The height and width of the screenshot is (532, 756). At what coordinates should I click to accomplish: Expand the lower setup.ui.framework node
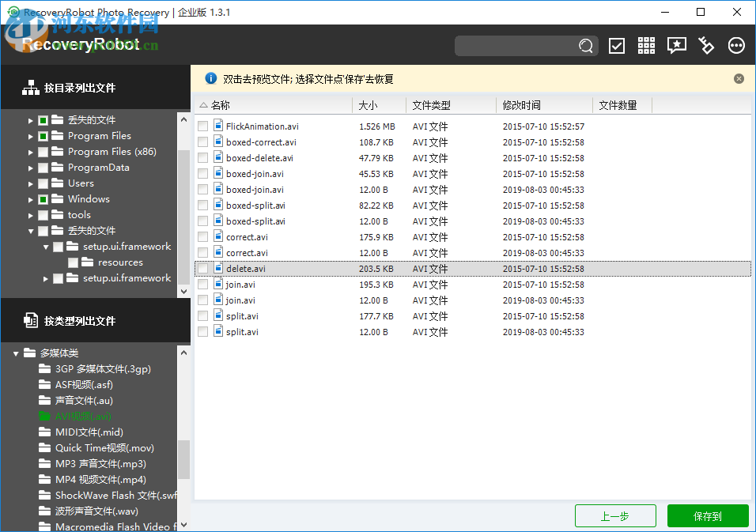coord(45,277)
